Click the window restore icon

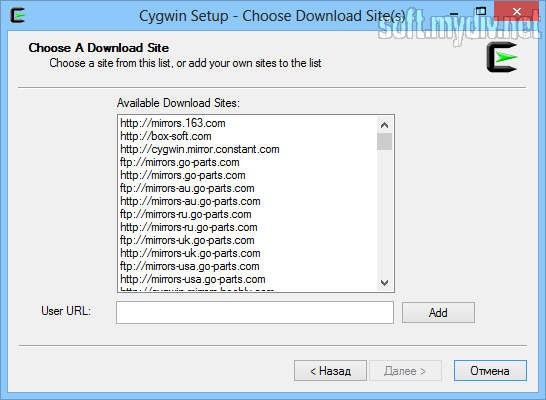click(481, 11)
